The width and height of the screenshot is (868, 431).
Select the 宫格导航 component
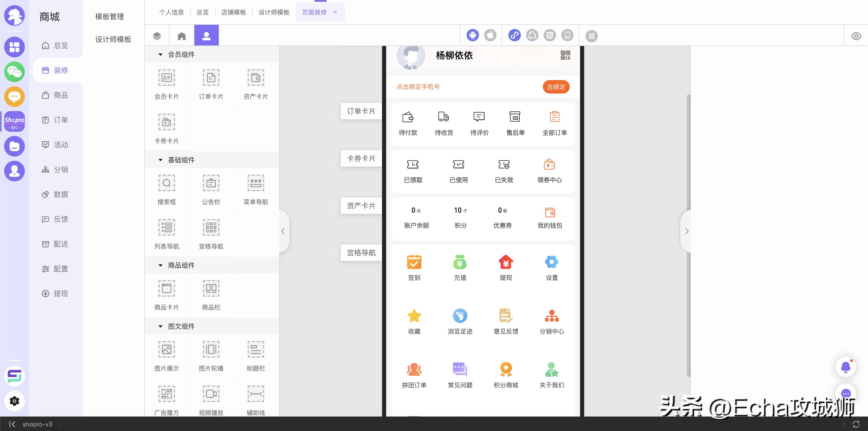(x=211, y=234)
